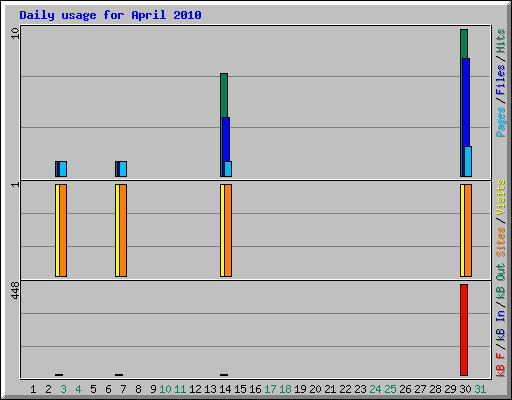Click the cyan Pages bar for day 14
The height and width of the screenshot is (400, 512).
228,169
